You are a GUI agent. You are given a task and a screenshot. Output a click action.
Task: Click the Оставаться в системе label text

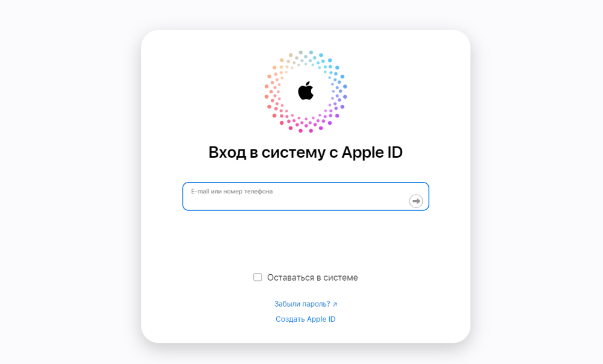312,277
